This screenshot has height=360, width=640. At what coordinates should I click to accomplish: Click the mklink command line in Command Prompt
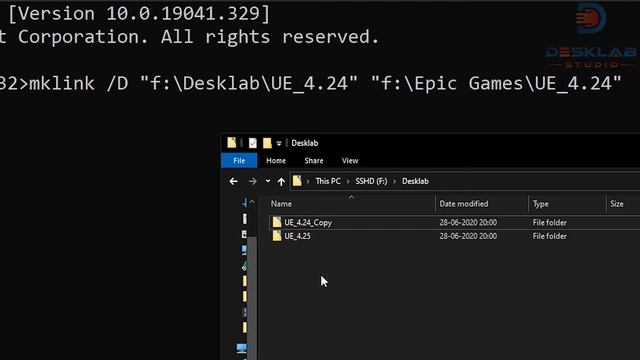(x=310, y=84)
